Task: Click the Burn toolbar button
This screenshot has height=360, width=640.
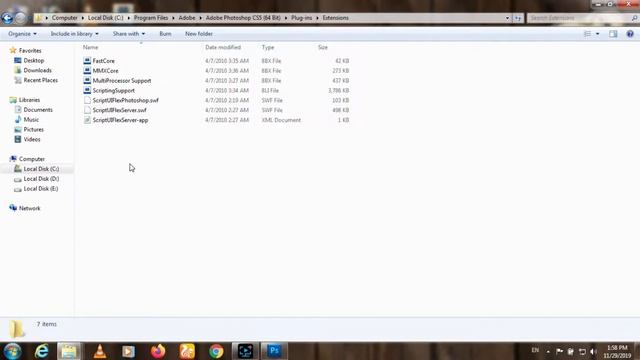Action: (165, 34)
